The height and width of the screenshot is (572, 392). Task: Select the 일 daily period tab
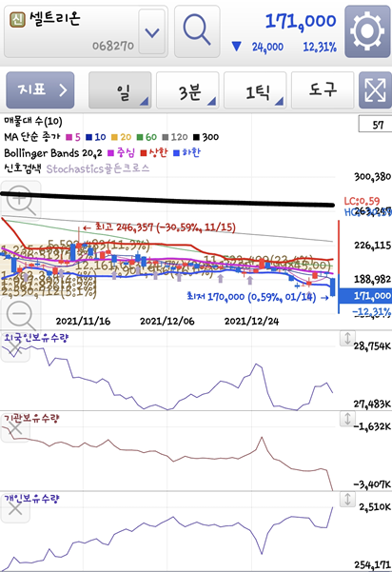point(120,90)
